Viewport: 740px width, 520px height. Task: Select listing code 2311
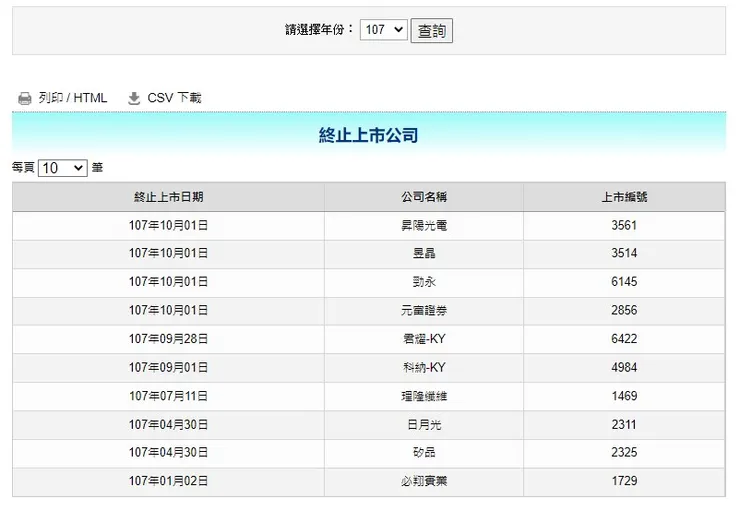624,425
